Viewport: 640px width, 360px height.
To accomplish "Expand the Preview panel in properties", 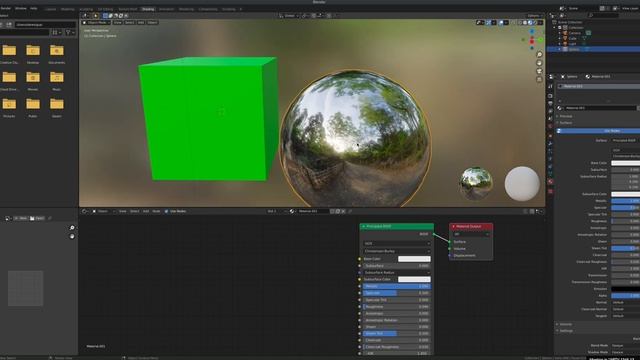I will click(x=566, y=116).
